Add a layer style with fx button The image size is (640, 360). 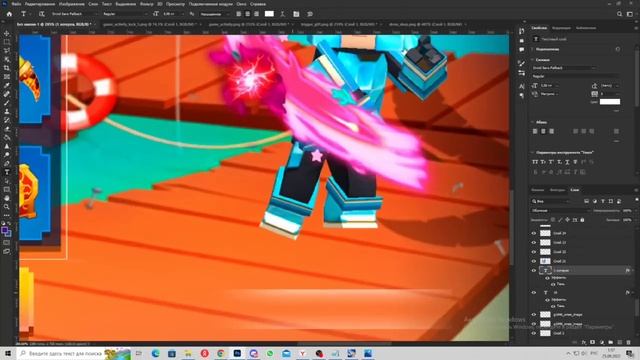584,342
